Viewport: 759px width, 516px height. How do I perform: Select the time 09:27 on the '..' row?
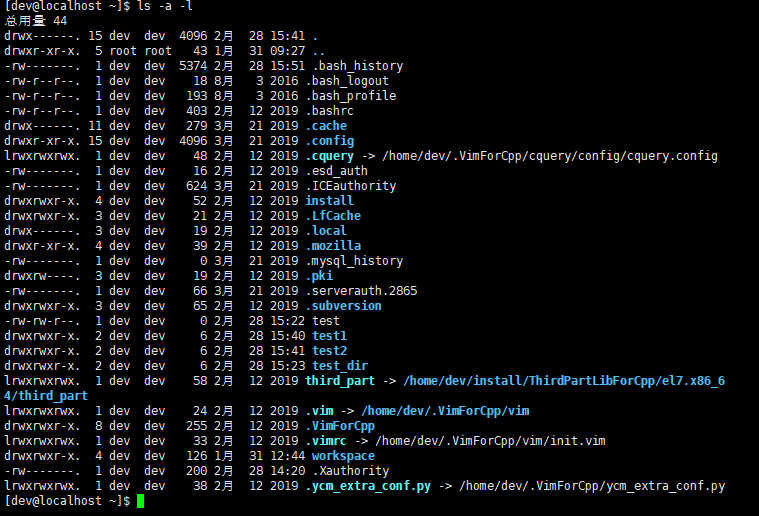coord(288,51)
